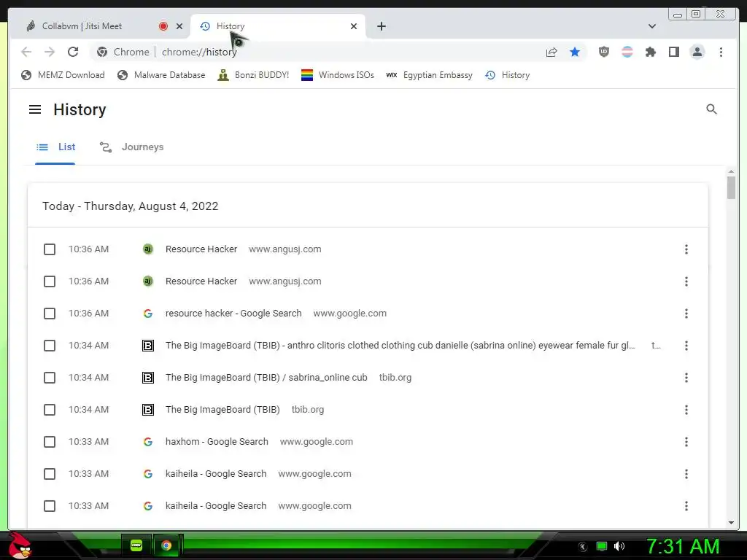
Task: Open the History hamburger side menu
Action: 35,109
